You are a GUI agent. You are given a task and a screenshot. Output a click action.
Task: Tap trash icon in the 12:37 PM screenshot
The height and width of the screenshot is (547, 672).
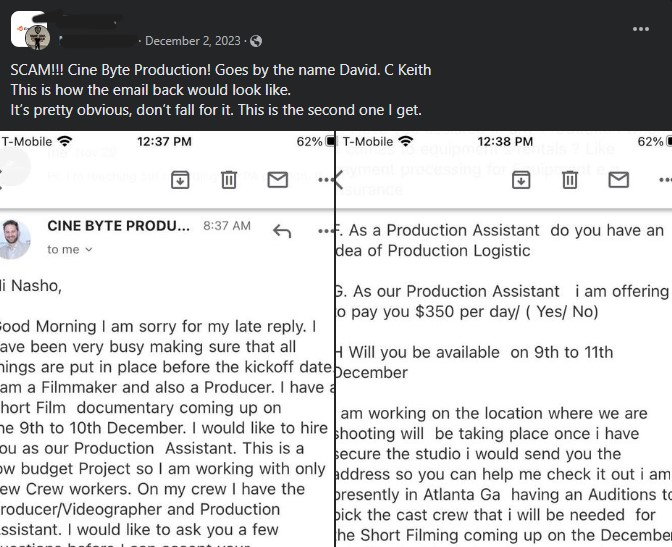(229, 179)
